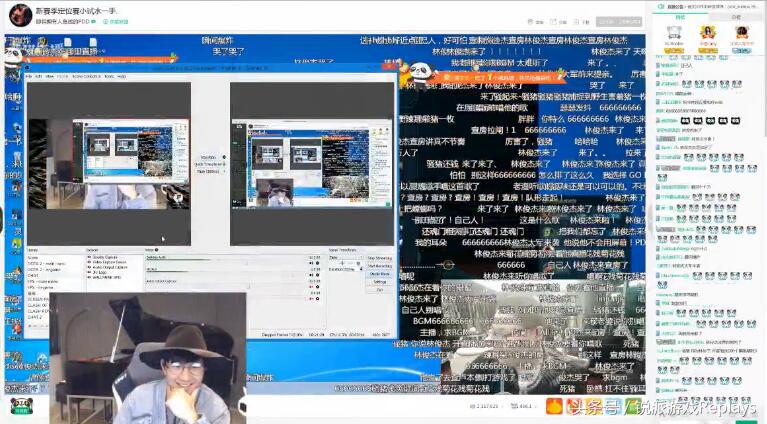Open the Scene Collection menu in OBS
Viewport: 767px width, 424px height.
tap(87, 76)
